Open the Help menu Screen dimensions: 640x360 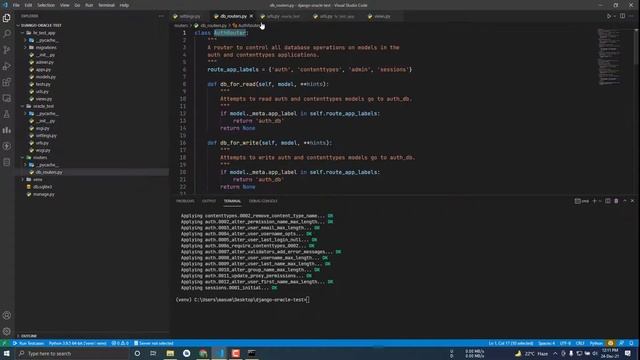124,5
